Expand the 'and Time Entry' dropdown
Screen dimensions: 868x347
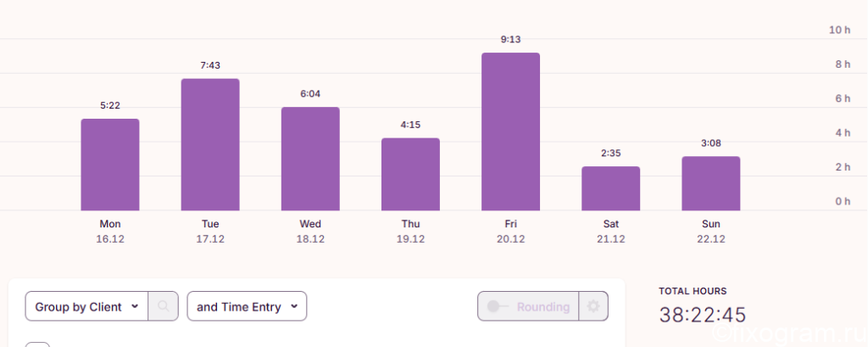pos(247,306)
